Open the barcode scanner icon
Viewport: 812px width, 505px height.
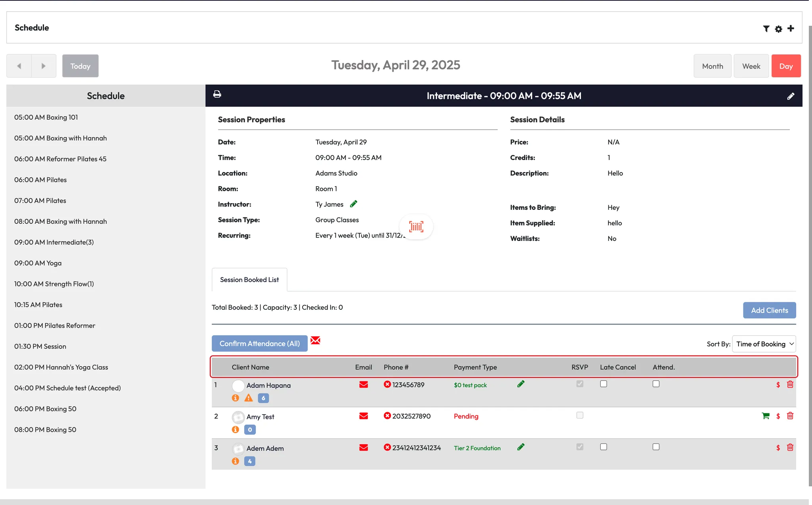coord(416,227)
